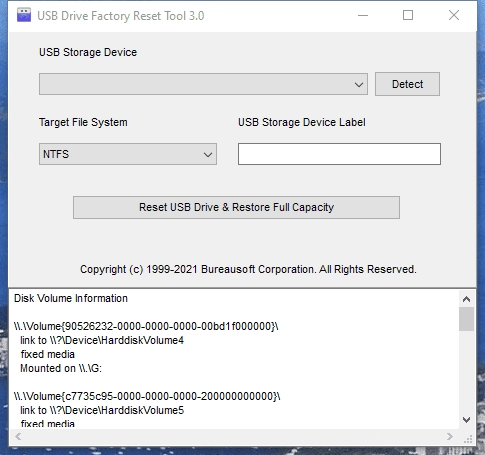Click the resize grip in window corner

tap(468, 439)
